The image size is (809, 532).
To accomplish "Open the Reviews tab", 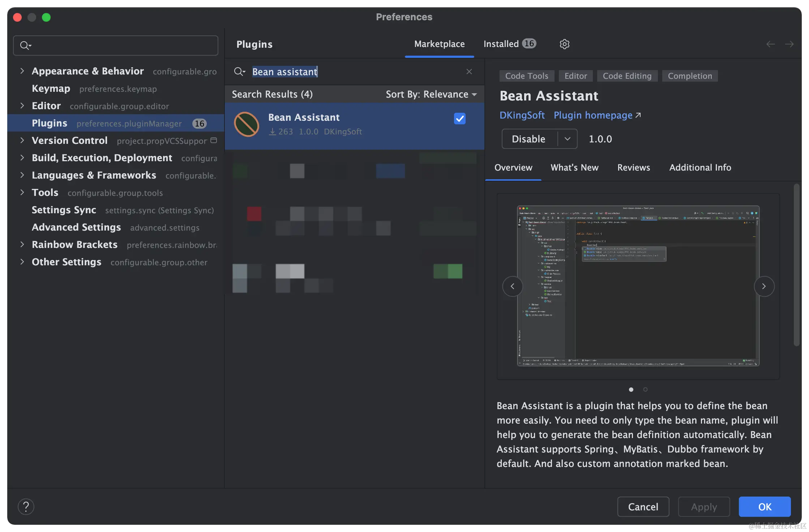I will click(633, 168).
